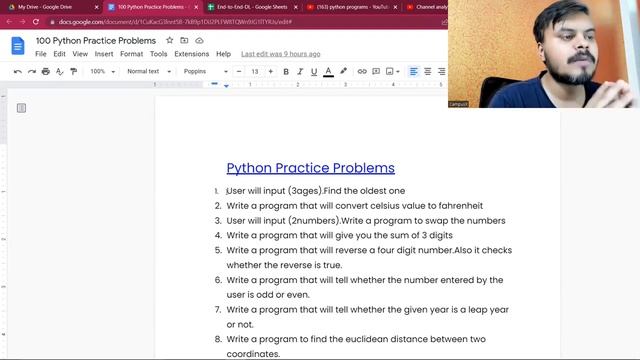Open the highlight color pen

pos(343,71)
